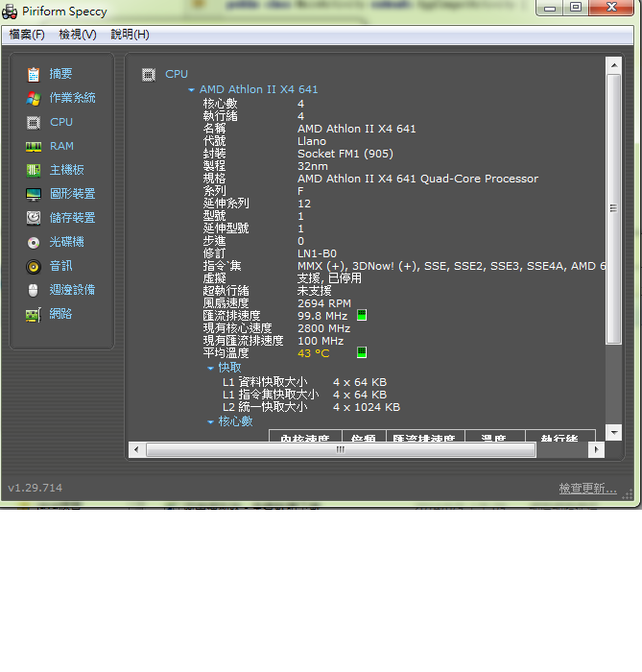Open the 說明(H) menu
The image size is (642, 672).
point(130,35)
